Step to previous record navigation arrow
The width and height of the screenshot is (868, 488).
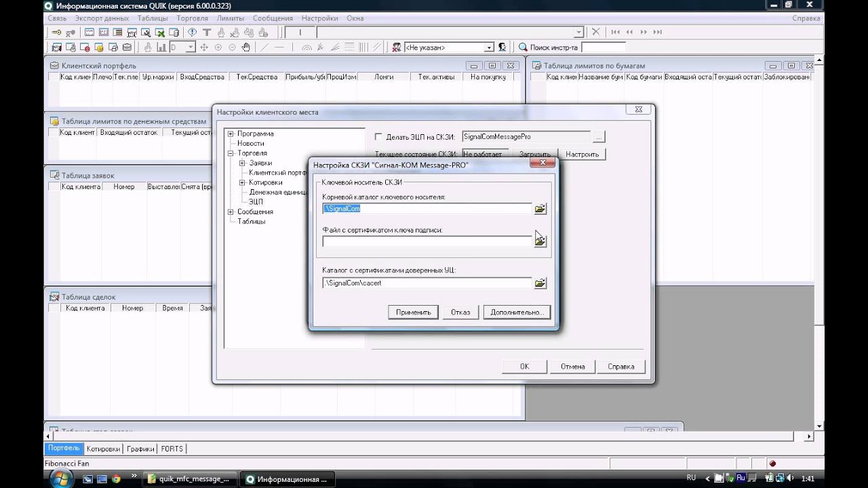(x=629, y=32)
